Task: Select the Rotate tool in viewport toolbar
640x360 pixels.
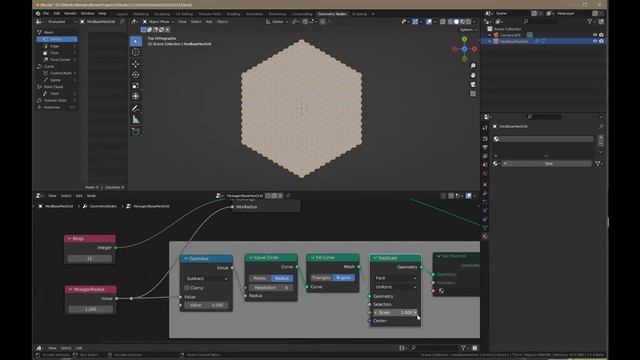Action: pyautogui.click(x=136, y=75)
